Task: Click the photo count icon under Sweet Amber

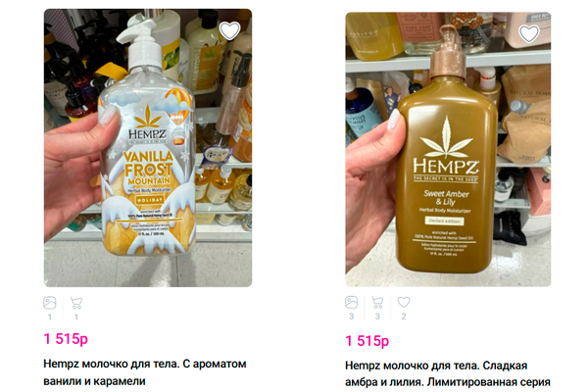Action: (x=352, y=302)
